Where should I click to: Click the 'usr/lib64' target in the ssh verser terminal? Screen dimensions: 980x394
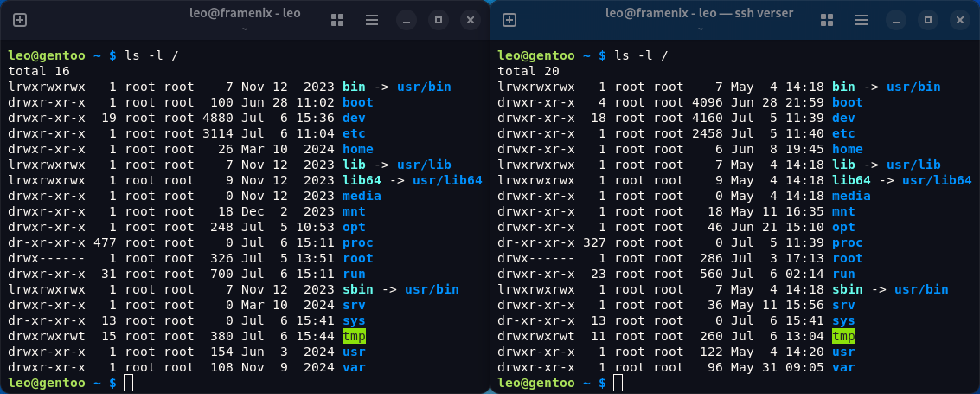937,180
